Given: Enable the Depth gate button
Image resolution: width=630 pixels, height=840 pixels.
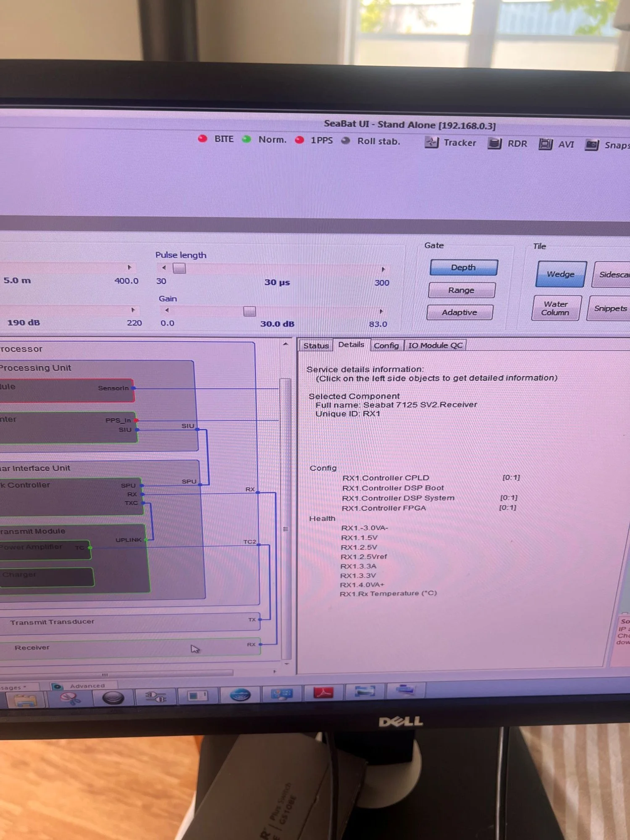Looking at the screenshot, I should [464, 268].
